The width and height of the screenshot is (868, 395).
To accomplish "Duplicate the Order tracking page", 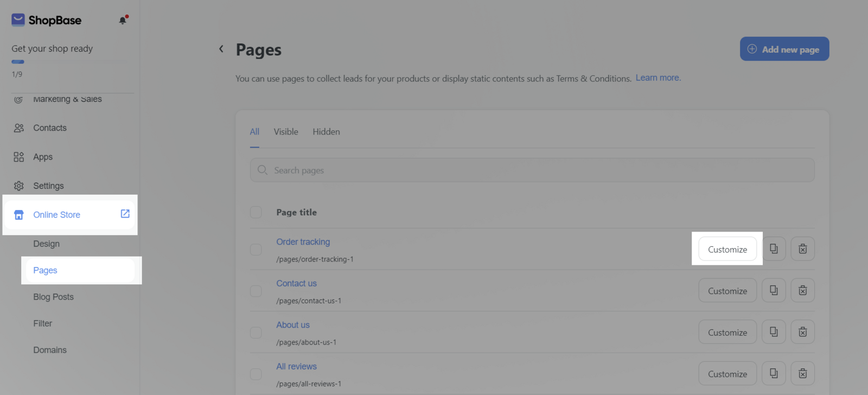I will click(x=774, y=249).
